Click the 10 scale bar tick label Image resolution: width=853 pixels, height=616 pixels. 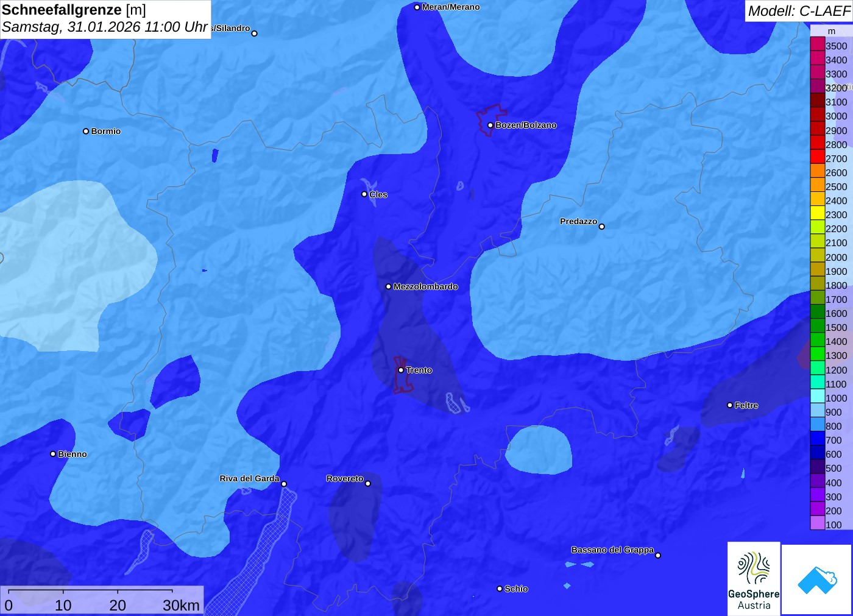(63, 605)
